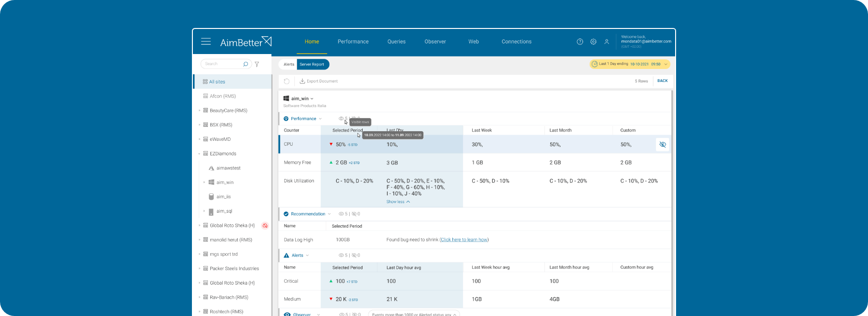Open the user profile icon

(607, 41)
